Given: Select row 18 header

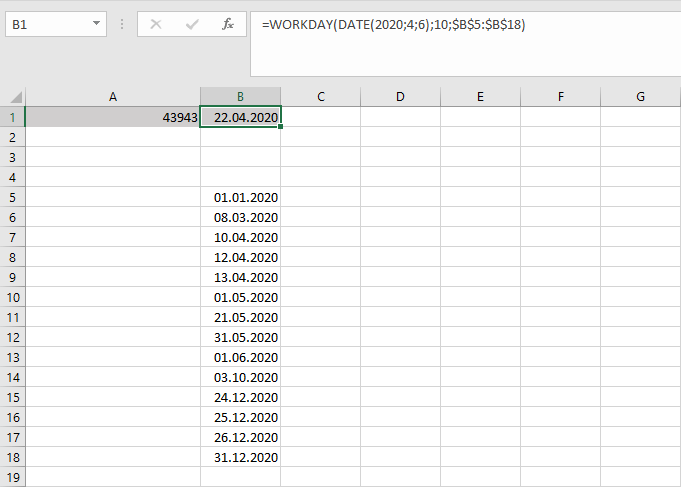Looking at the screenshot, I should [12, 457].
